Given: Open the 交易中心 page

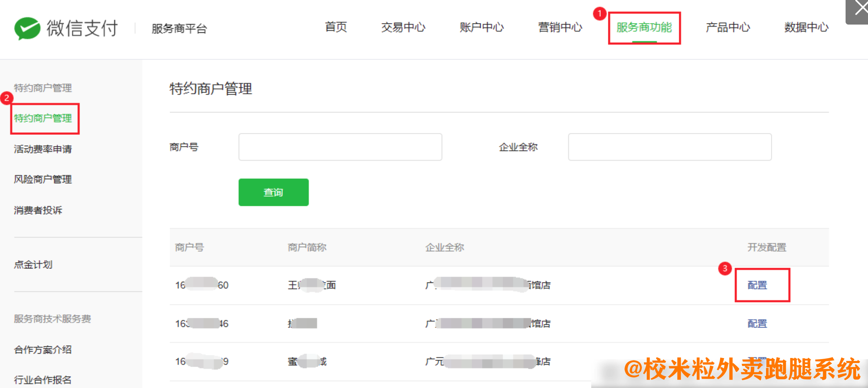Looking at the screenshot, I should coord(403,28).
